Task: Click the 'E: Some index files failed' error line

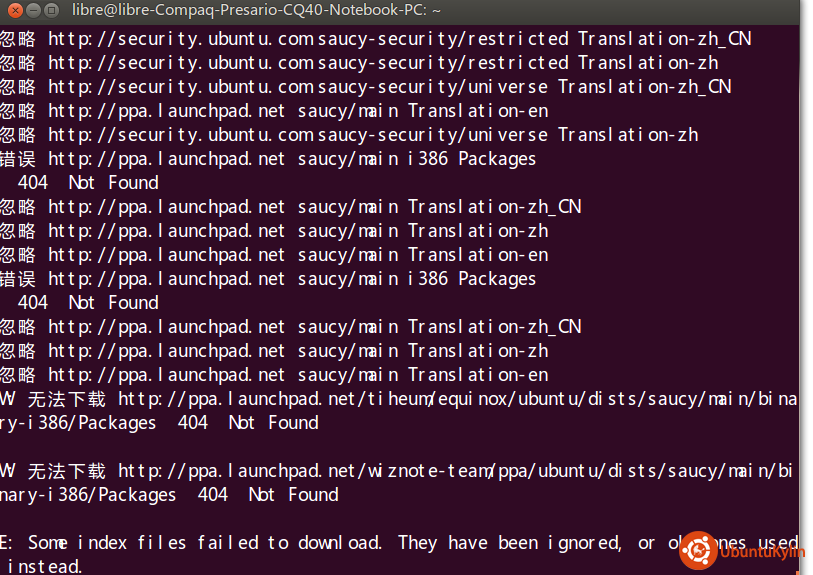Action: coord(398,543)
